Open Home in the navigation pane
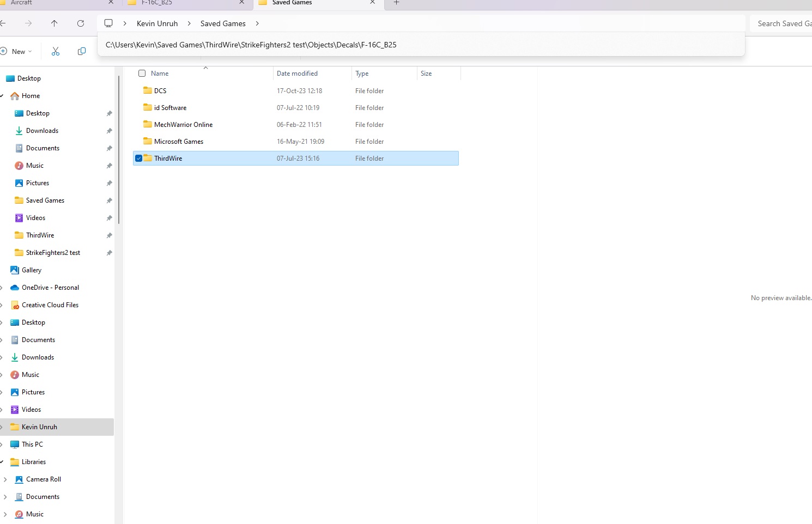This screenshot has height=524, width=812. (x=31, y=96)
